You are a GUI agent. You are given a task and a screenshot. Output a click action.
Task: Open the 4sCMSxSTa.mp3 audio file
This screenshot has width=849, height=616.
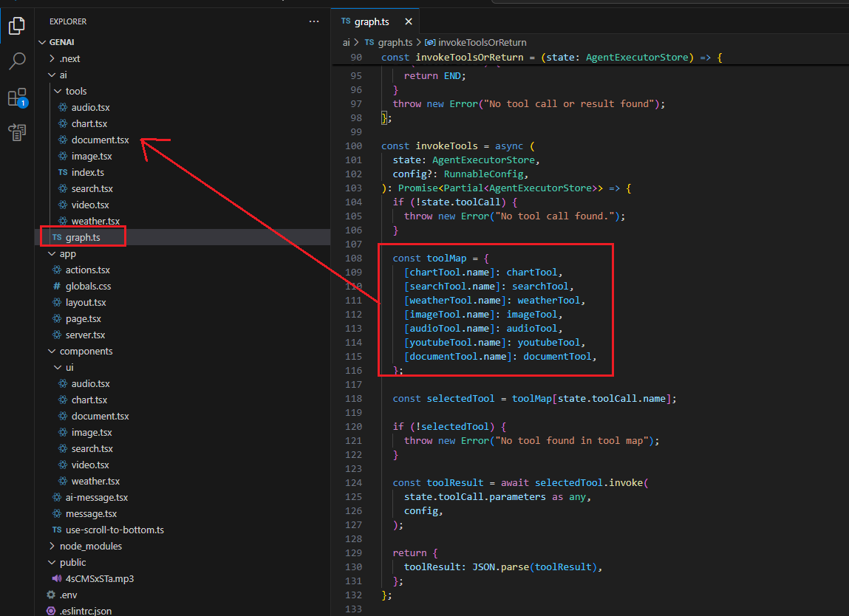(100, 578)
